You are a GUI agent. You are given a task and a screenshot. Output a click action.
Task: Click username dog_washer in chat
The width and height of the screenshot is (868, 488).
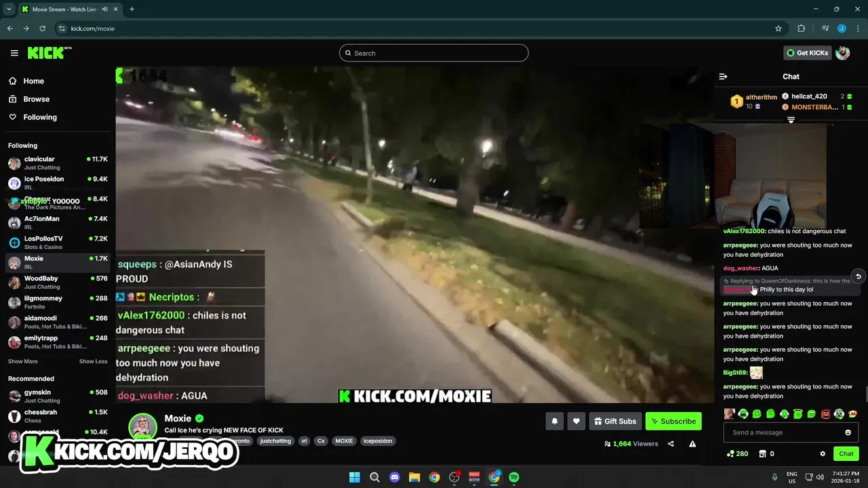pyautogui.click(x=741, y=268)
